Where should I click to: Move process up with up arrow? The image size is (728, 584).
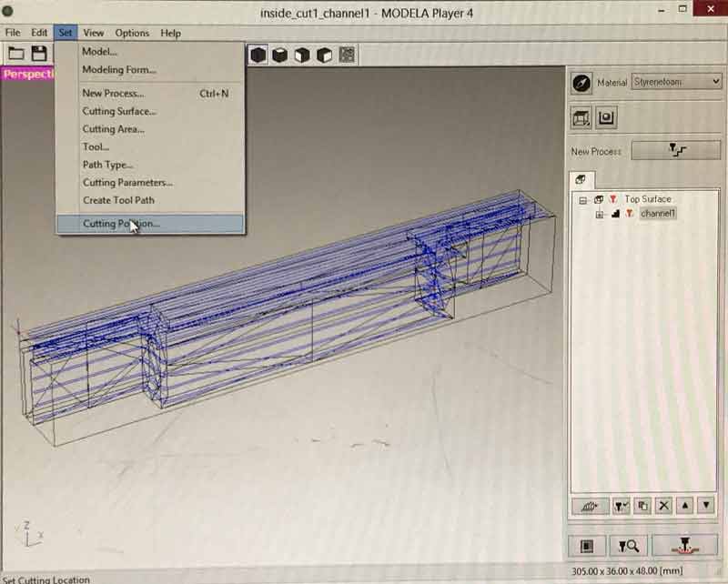(x=685, y=505)
